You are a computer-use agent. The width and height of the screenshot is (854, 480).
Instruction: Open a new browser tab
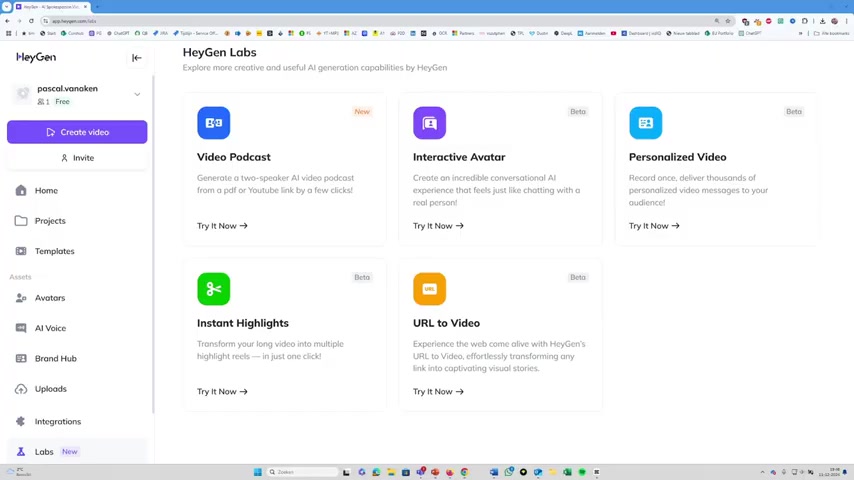pyautogui.click(x=97, y=7)
